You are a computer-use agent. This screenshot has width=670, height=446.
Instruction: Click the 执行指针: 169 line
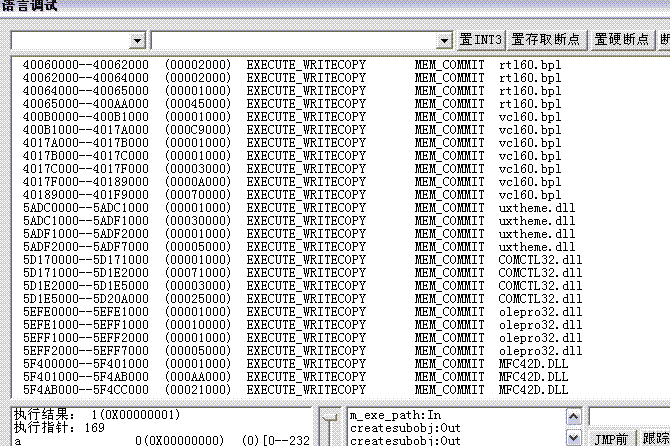tap(59, 428)
